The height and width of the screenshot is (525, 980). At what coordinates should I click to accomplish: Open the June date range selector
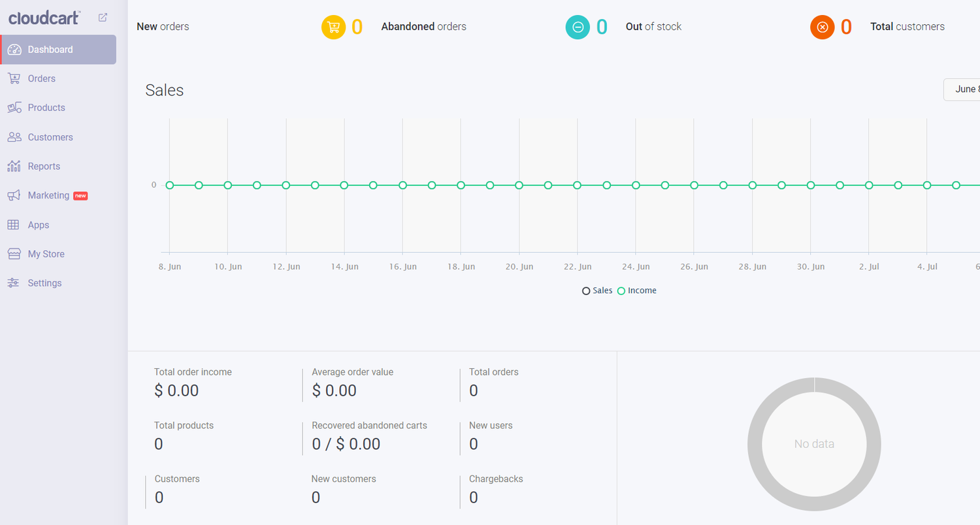pos(967,89)
